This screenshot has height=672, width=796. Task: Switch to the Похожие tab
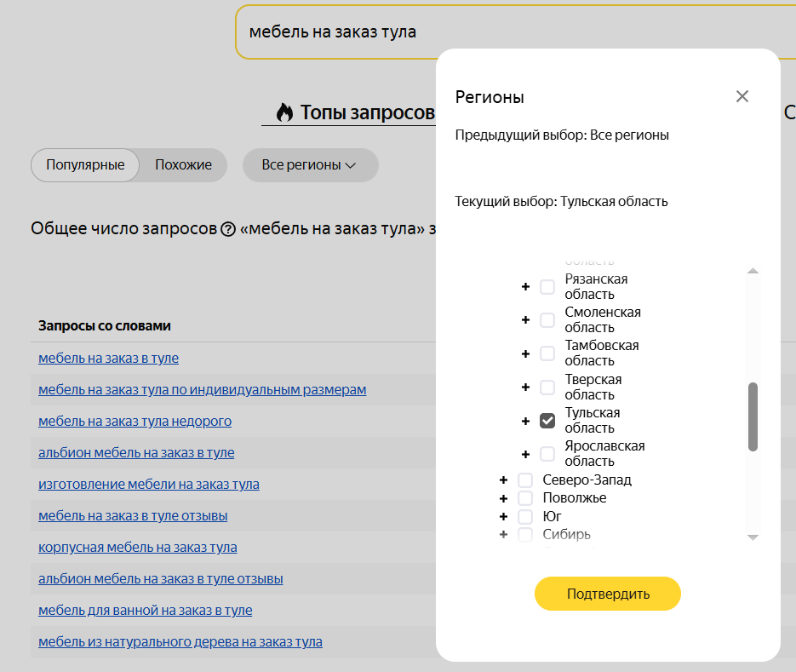click(183, 165)
